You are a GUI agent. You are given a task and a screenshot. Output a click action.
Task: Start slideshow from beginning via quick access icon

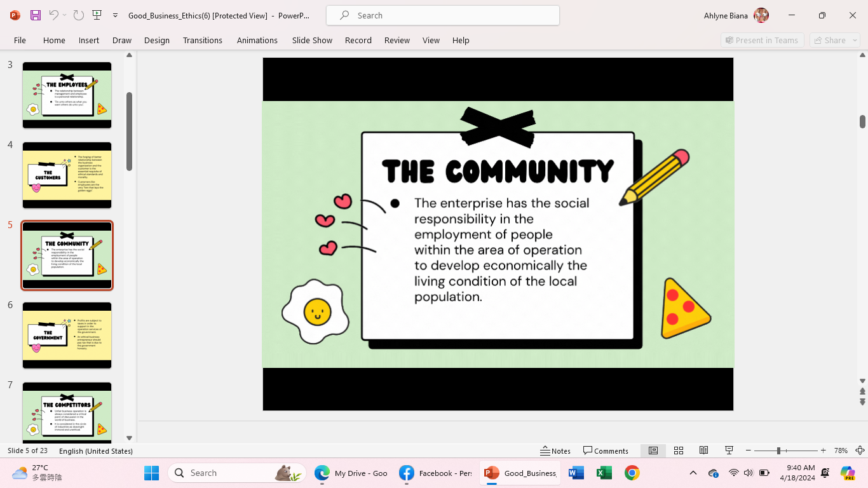click(97, 15)
